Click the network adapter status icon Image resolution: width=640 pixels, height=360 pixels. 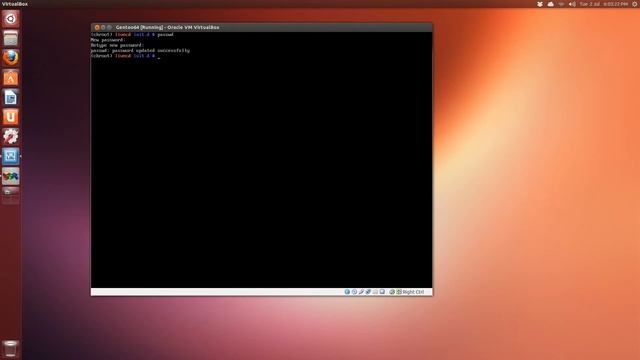368,292
